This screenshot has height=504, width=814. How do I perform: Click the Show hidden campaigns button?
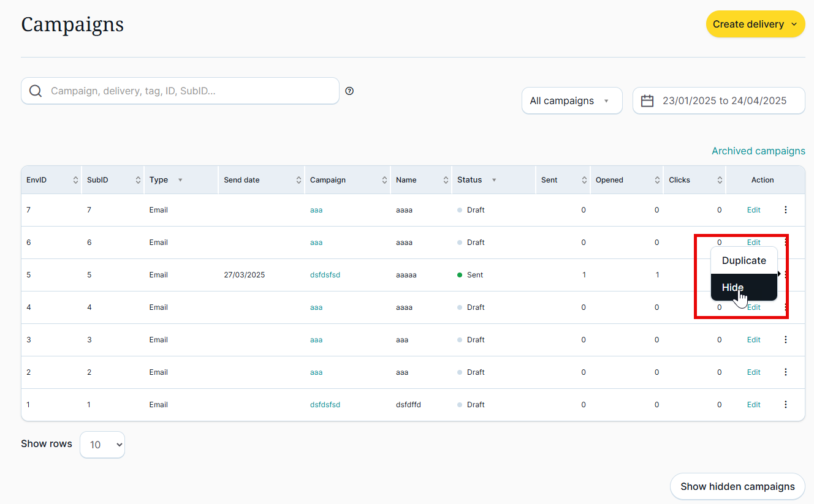(737, 487)
